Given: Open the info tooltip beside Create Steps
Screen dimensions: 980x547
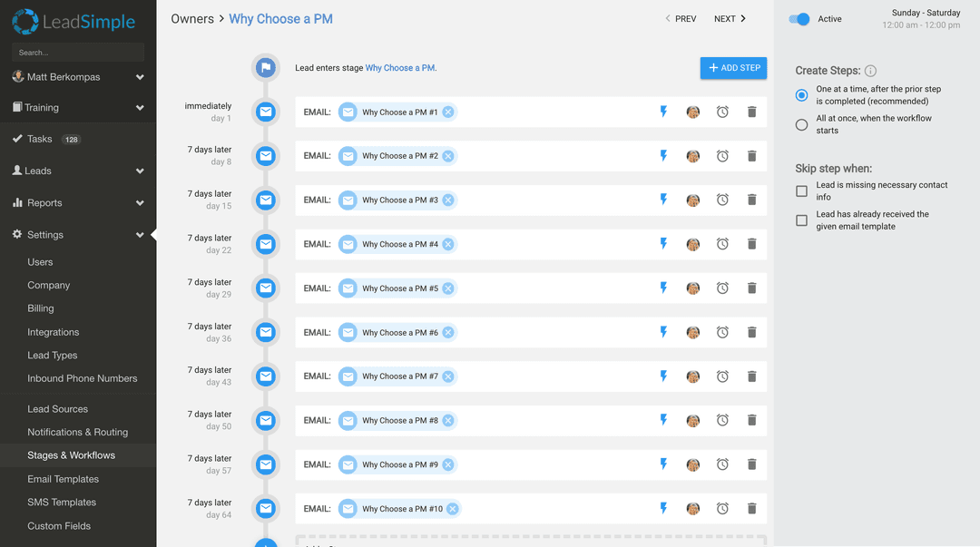Looking at the screenshot, I should click(870, 71).
